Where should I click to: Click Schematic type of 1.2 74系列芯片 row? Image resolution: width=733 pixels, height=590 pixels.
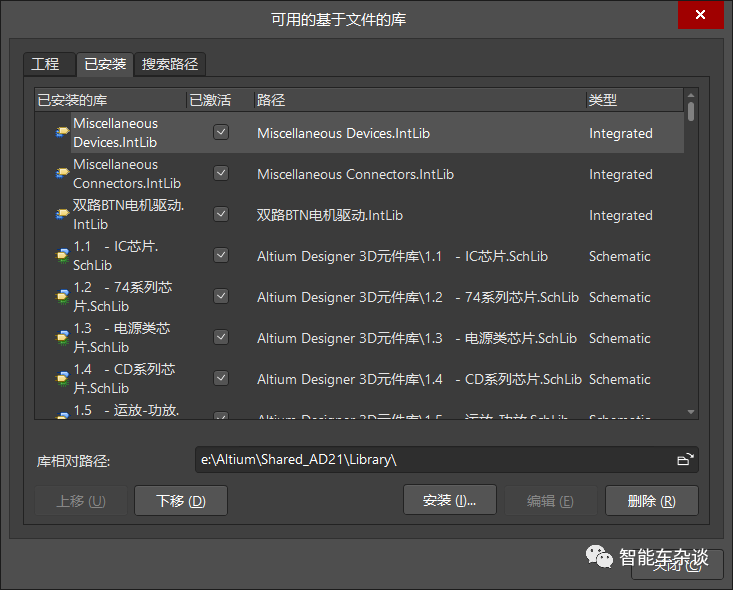pyautogui.click(x=619, y=297)
